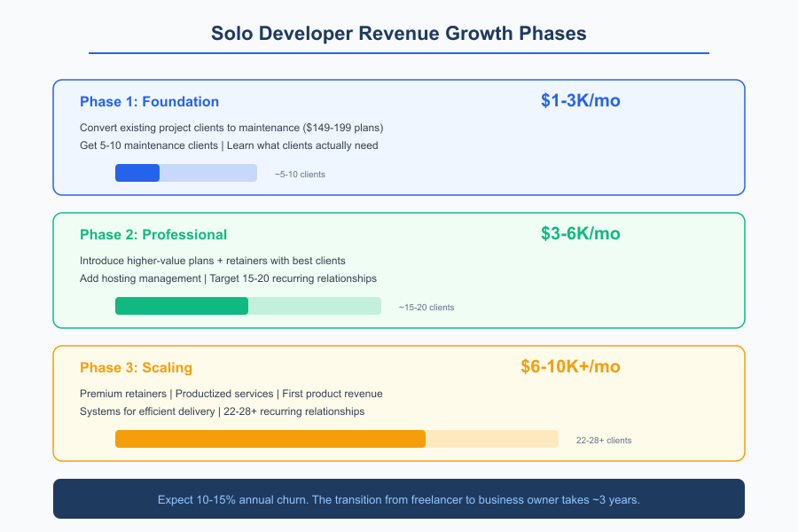798x532 pixels.
Task: Click the hosting management description line
Action: pos(229,278)
